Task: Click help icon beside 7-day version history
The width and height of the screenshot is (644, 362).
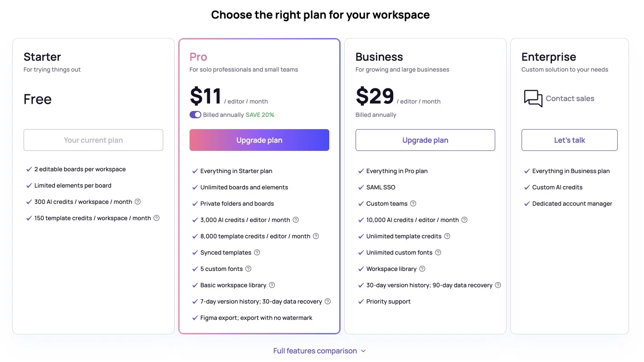Action: 327,301
